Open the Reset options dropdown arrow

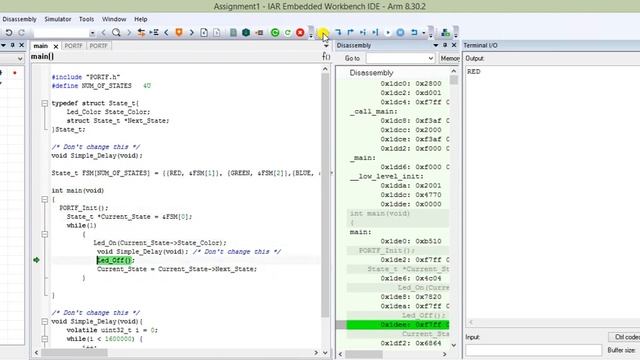[x=424, y=33]
